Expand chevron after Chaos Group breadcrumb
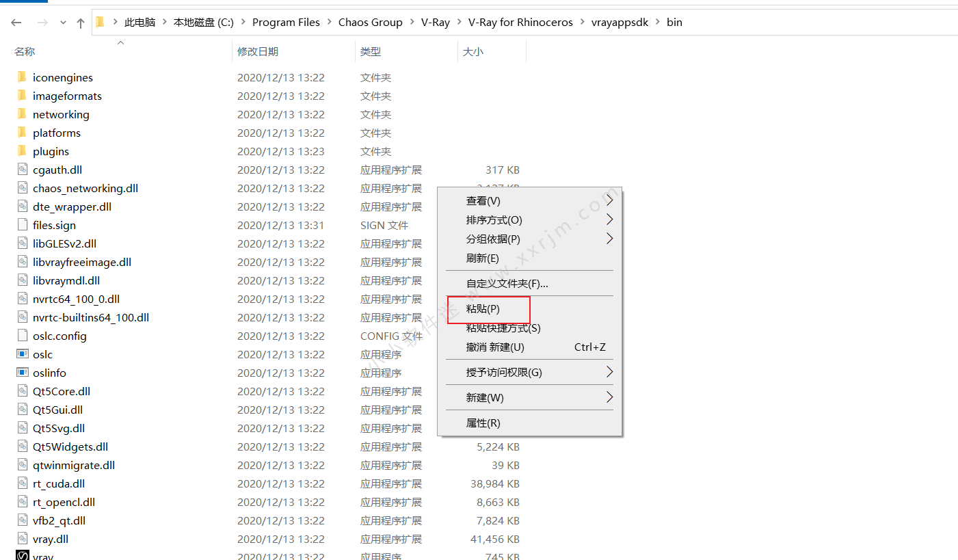Screen dimensions: 958x560 [x=412, y=23]
